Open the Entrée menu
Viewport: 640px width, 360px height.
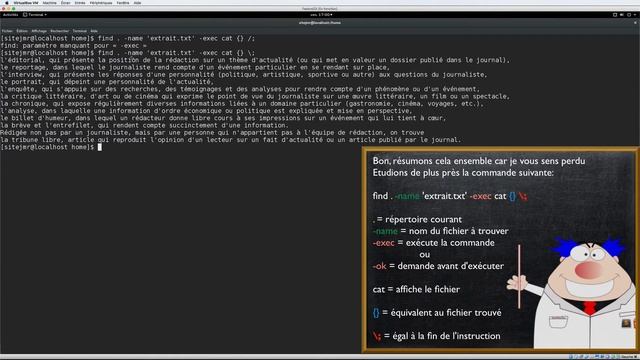tap(80, 2)
